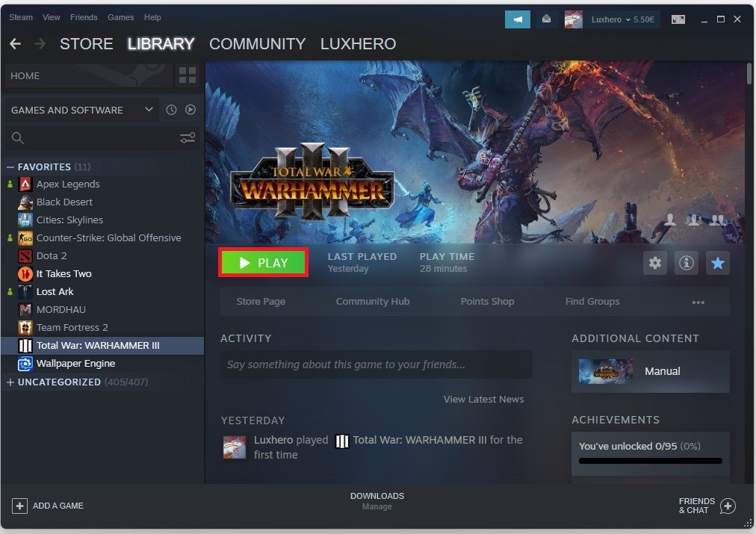Image resolution: width=756 pixels, height=534 pixels.
Task: Click 5.50€ wallet balance
Action: (x=644, y=19)
